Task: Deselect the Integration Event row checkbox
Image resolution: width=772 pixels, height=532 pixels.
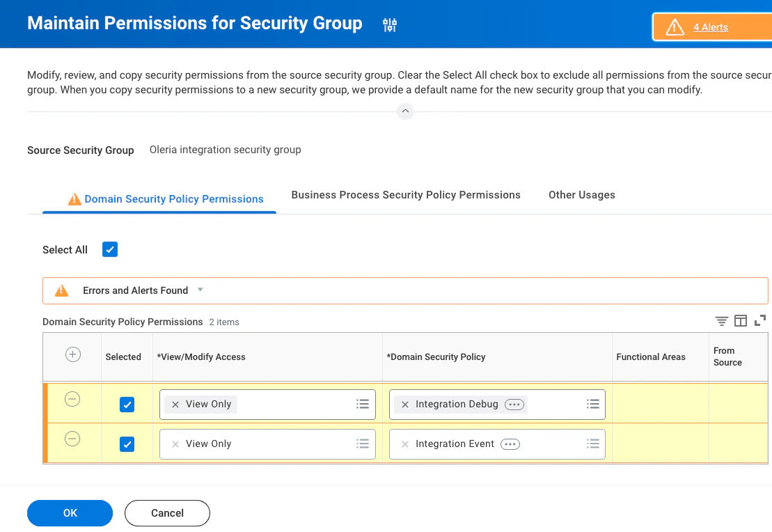Action: pos(127,444)
